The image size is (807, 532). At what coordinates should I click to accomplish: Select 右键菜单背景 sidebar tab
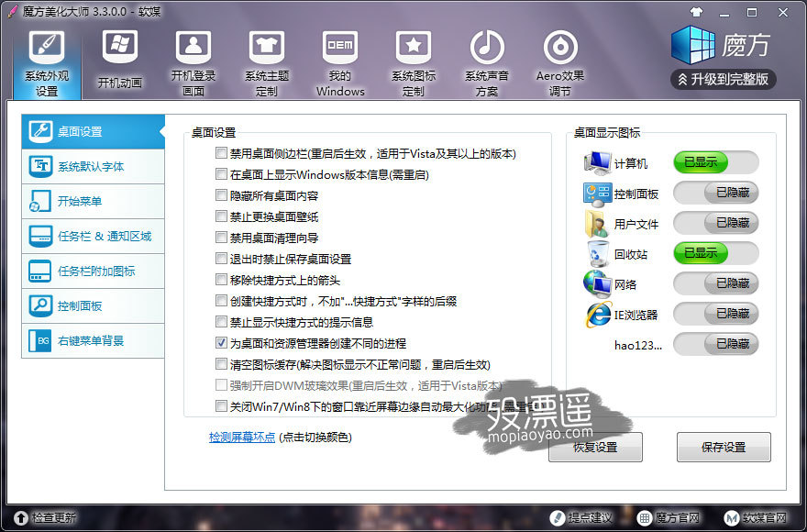click(94, 341)
